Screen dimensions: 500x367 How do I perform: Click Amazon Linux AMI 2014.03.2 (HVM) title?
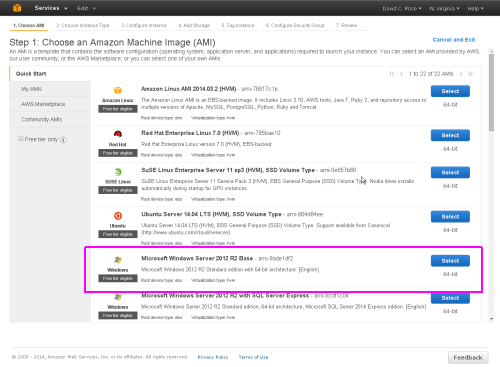[x=188, y=89]
